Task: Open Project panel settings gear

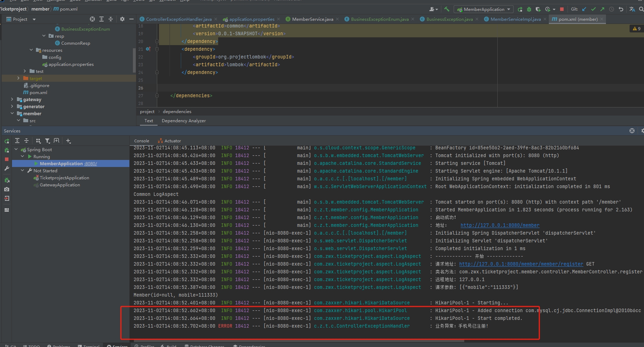Action: pos(122,19)
